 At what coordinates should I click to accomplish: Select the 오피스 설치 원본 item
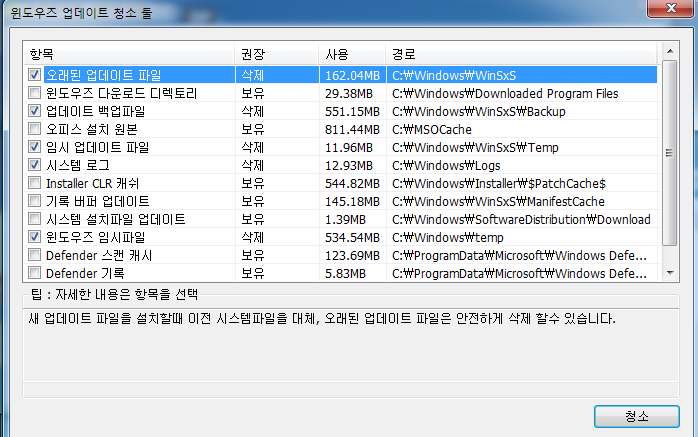point(92,129)
